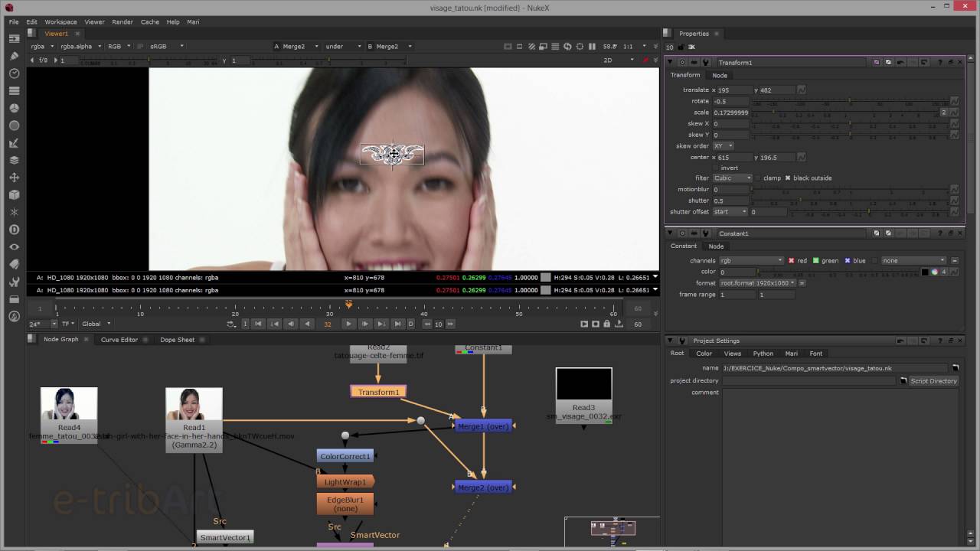Image resolution: width=980 pixels, height=551 pixels.
Task: Open the Workspace menu
Action: (x=60, y=21)
